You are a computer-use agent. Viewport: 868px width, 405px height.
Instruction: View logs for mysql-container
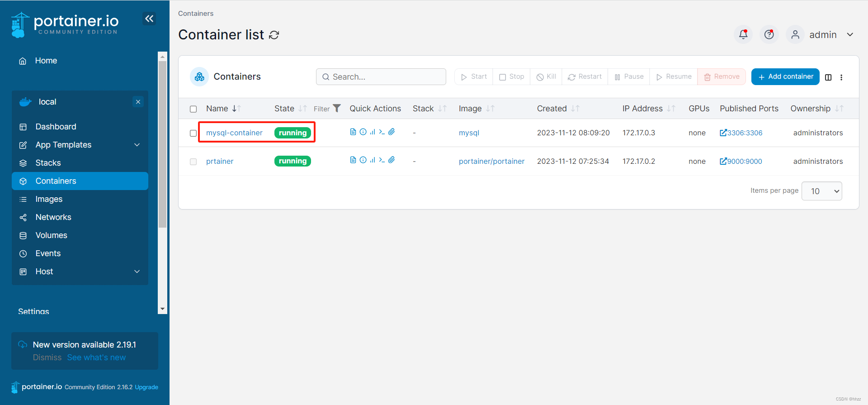coord(353,132)
